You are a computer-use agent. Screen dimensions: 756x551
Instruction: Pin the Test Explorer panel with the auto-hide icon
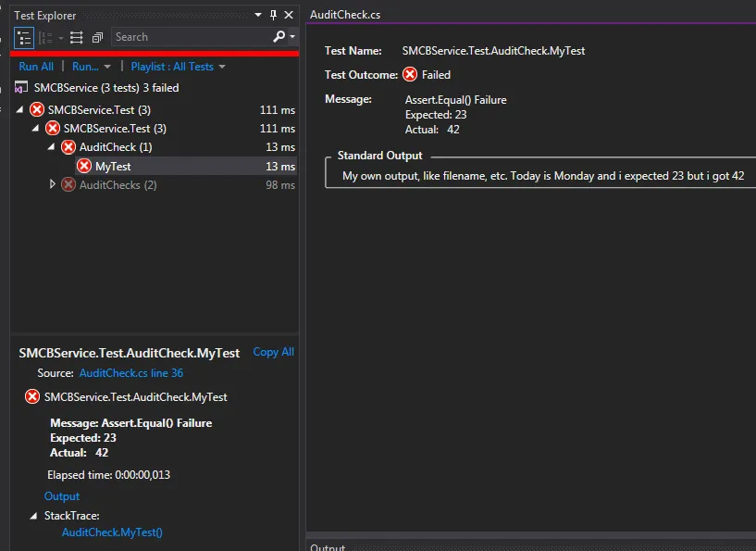273,16
